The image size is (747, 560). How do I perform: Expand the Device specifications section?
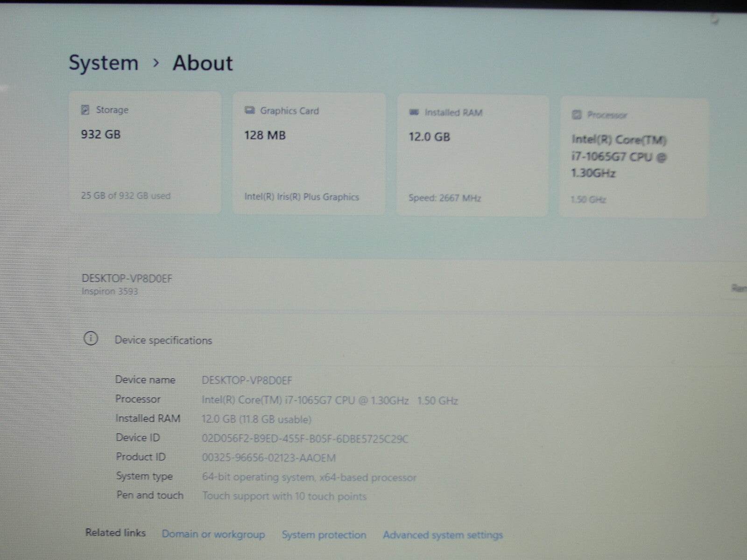163,340
